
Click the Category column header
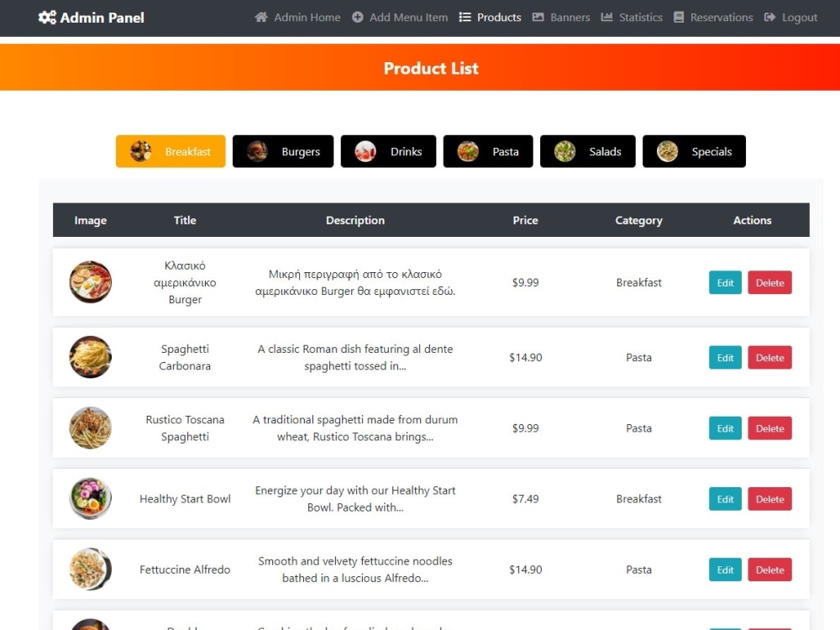click(x=638, y=220)
